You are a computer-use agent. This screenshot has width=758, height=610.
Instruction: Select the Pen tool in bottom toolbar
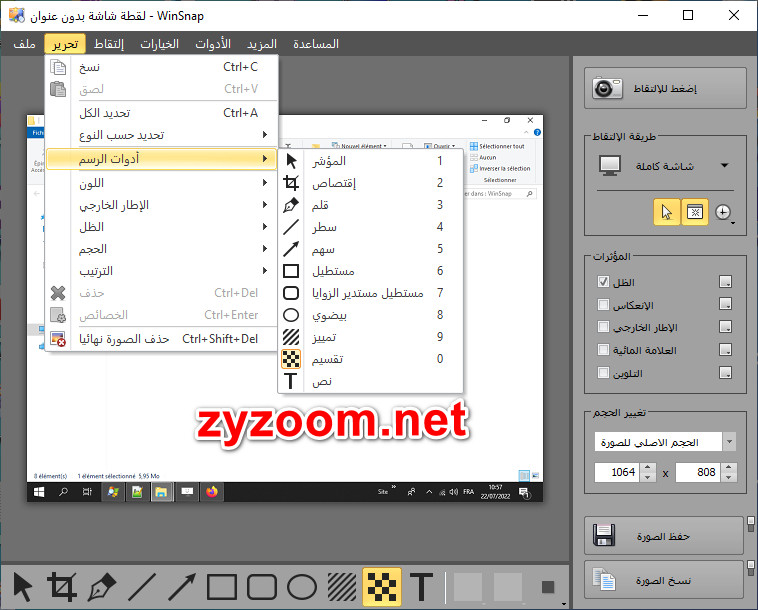coord(102,587)
